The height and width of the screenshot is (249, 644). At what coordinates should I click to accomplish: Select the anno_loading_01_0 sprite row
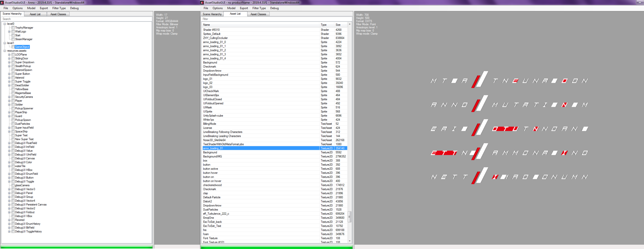pos(274,42)
